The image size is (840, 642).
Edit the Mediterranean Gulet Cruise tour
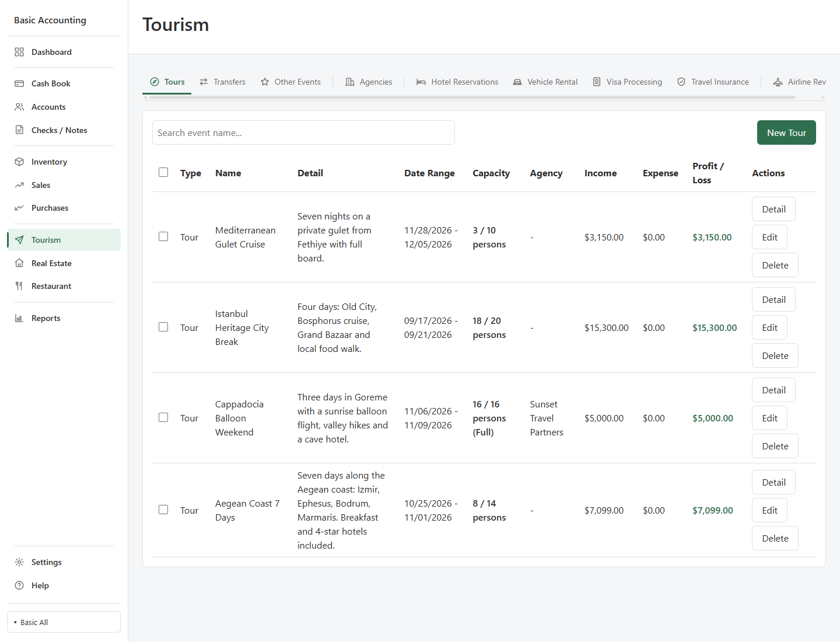pos(769,237)
